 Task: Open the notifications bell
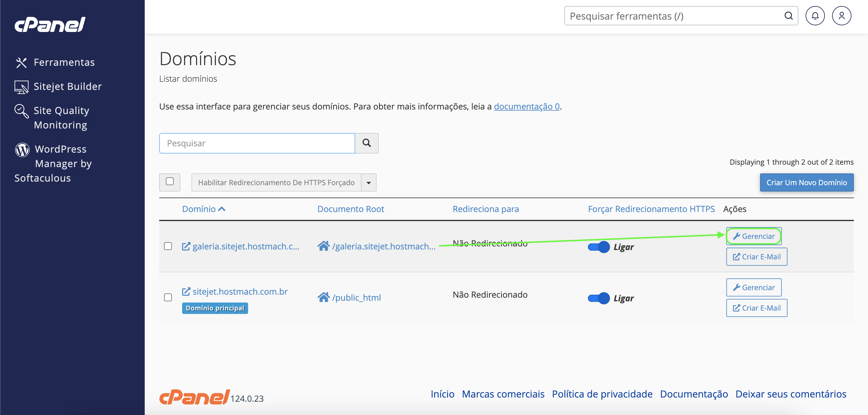(x=815, y=16)
